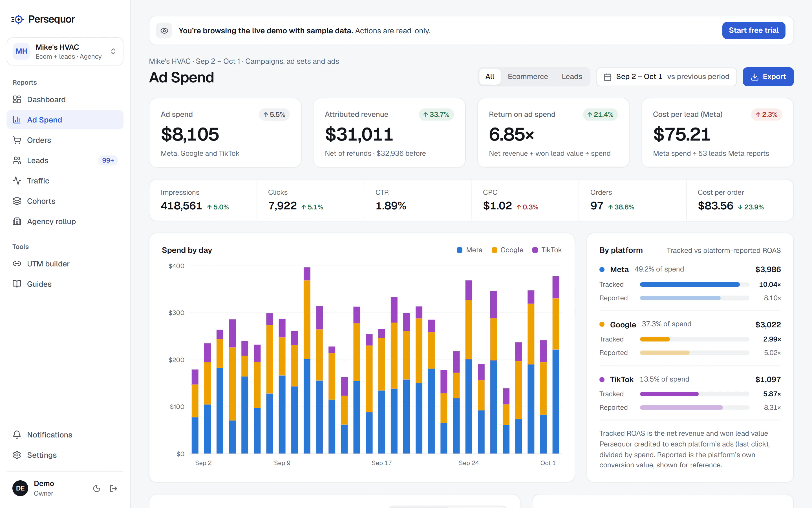Screen dimensions: 812x508
Task: Click the Meta Tracked ROAS bar
Action: [690, 284]
